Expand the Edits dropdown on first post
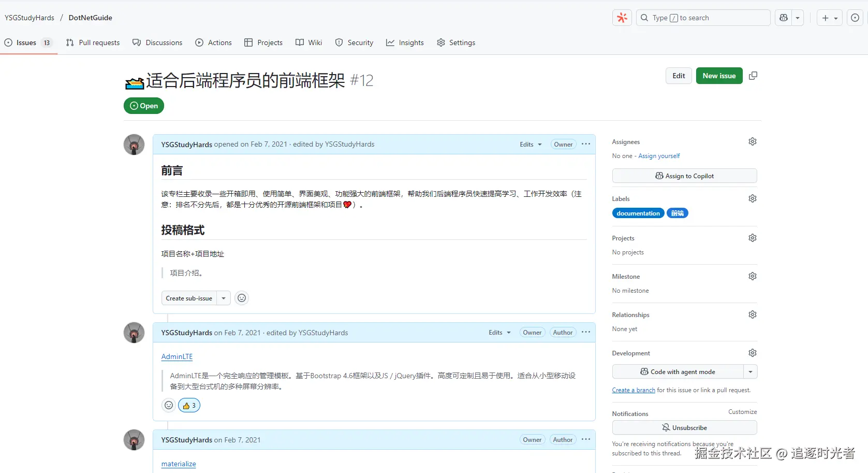The height and width of the screenshot is (473, 868). pos(531,145)
